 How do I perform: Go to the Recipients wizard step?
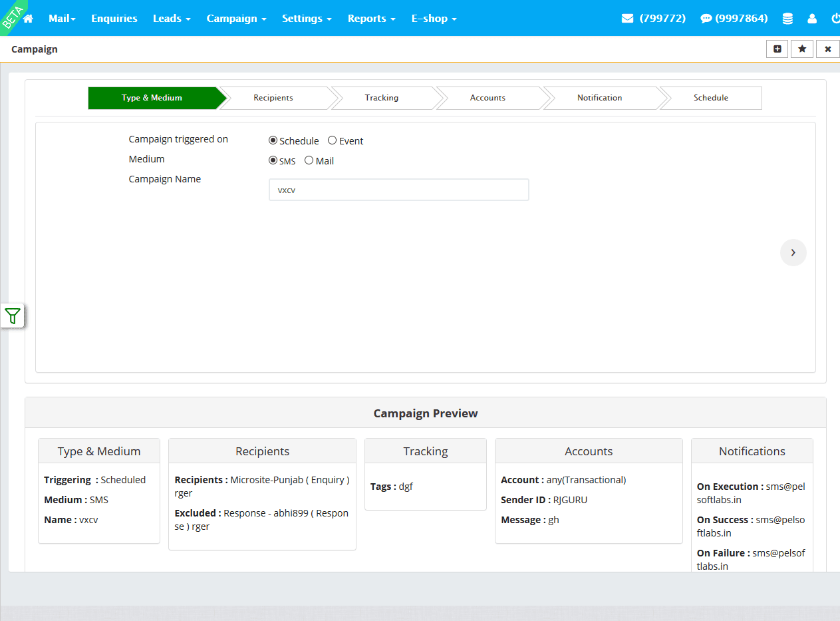(x=273, y=98)
